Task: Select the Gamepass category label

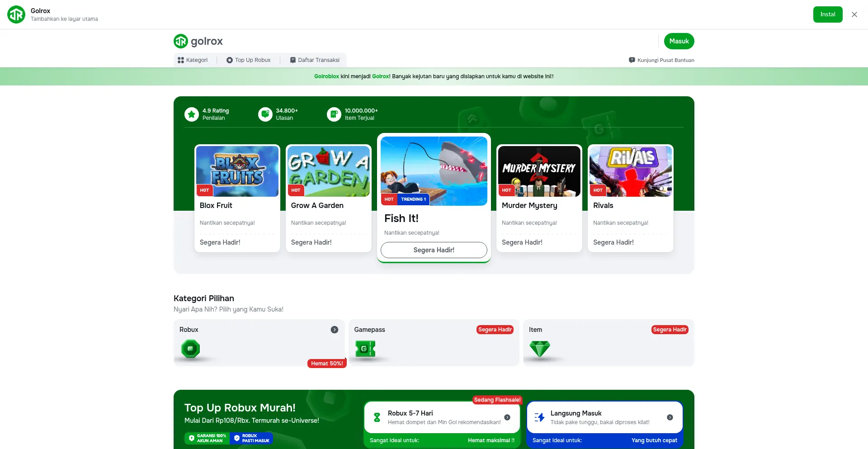Action: pos(370,330)
